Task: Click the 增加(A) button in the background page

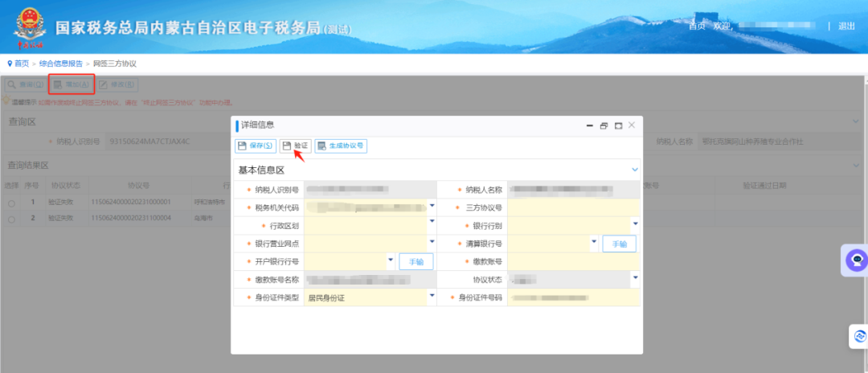Action: point(72,84)
